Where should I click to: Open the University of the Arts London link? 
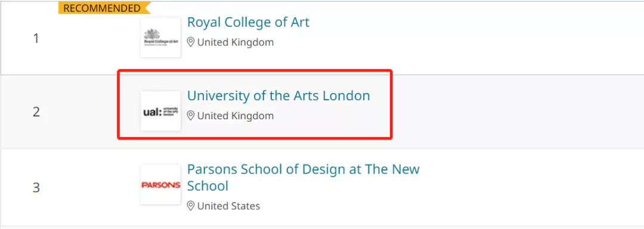pos(278,95)
